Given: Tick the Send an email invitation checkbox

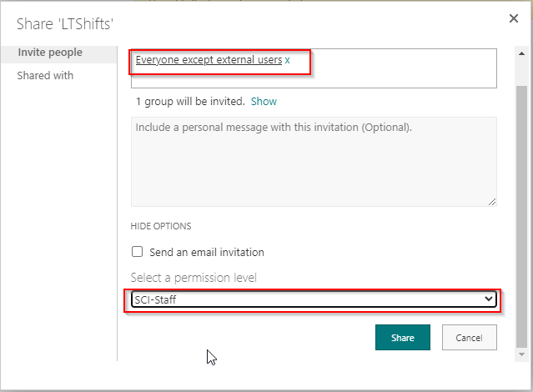Looking at the screenshot, I should click(x=138, y=252).
